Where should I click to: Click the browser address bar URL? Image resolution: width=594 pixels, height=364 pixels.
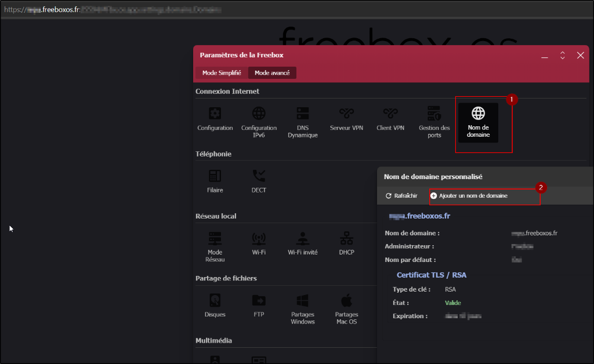pos(113,9)
